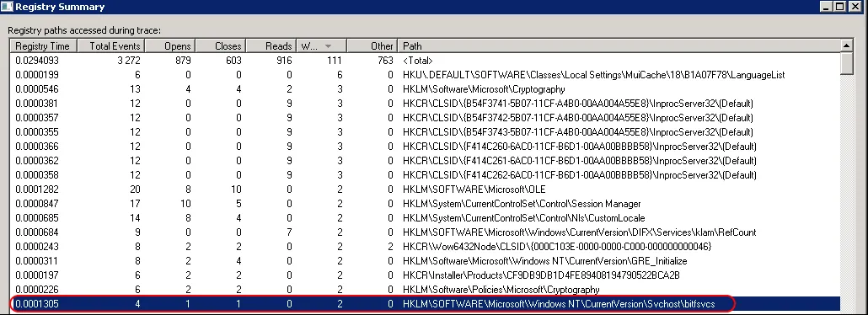Screen dimensions: 868x315
Task: Click registry time value 0.0294093
Action: [37, 61]
